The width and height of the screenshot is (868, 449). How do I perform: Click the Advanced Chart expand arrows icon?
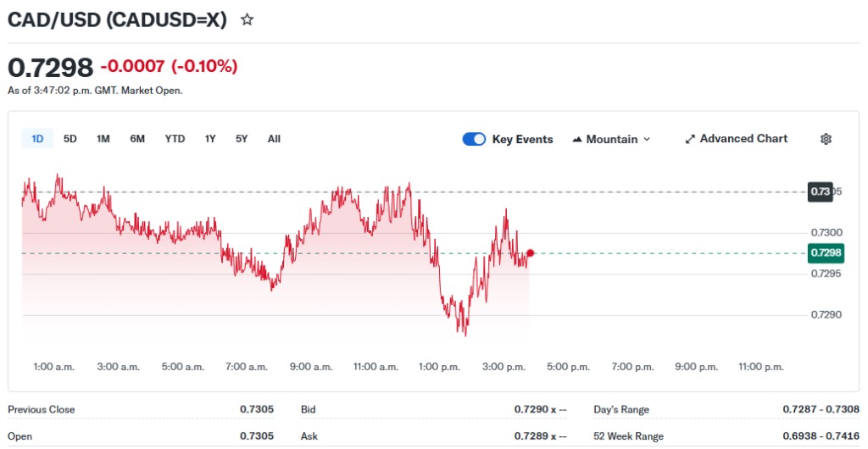click(690, 139)
